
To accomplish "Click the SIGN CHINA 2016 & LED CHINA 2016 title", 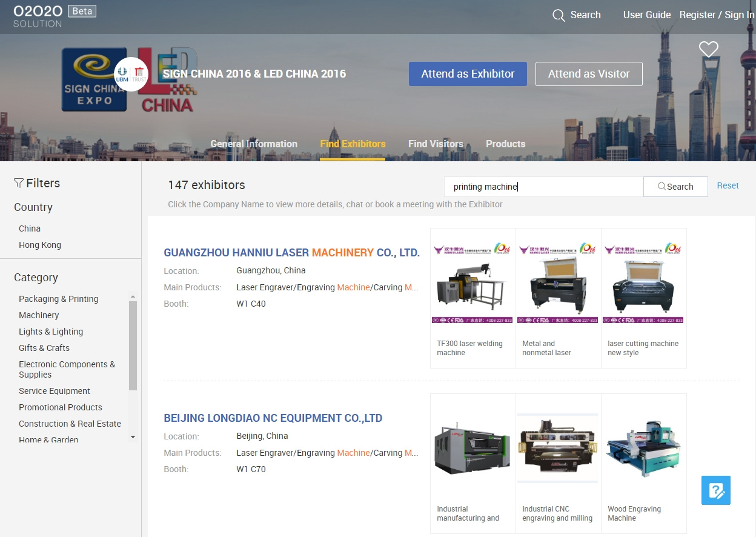I will point(254,74).
